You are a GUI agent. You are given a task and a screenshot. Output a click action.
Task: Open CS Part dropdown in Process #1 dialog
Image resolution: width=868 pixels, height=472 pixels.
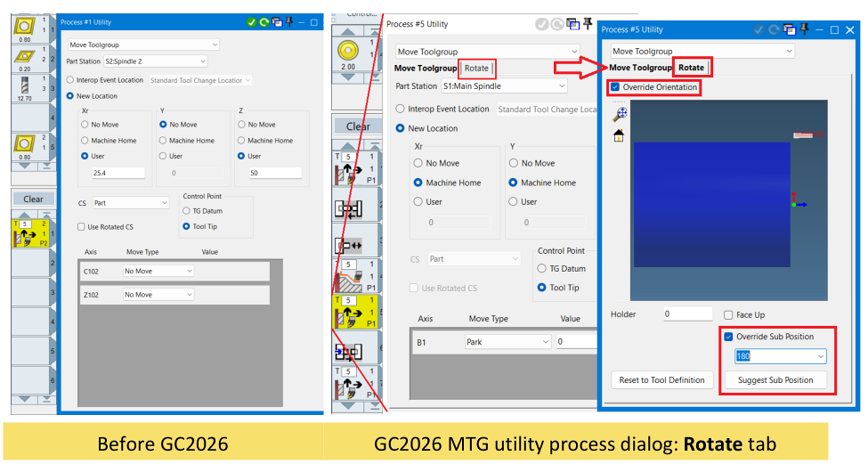pos(130,203)
